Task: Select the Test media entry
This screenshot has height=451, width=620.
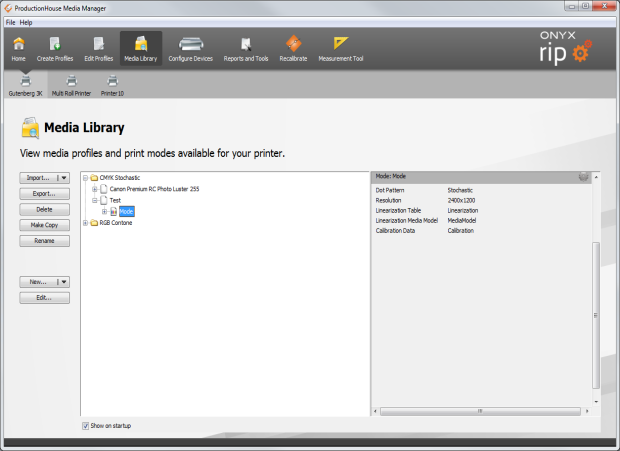Action: 115,200
